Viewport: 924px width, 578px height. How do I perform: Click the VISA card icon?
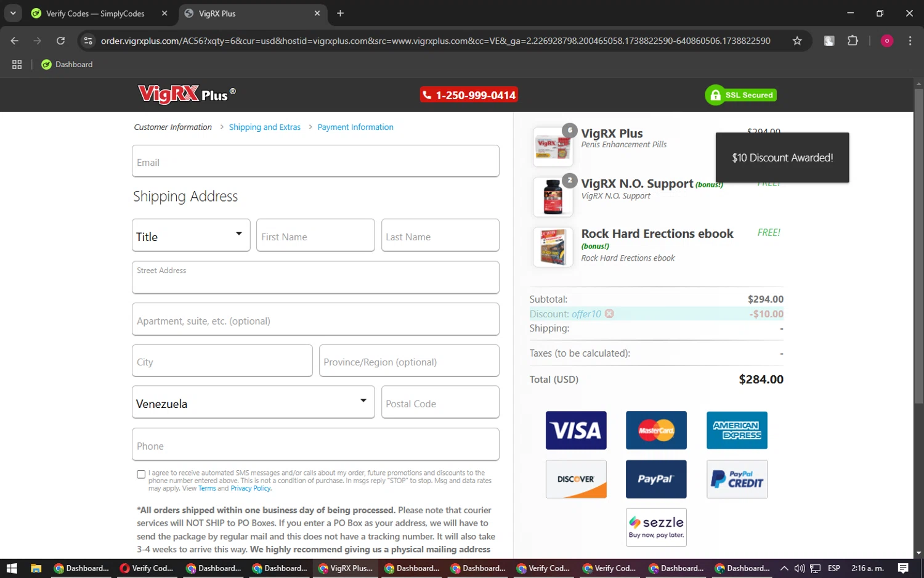576,430
